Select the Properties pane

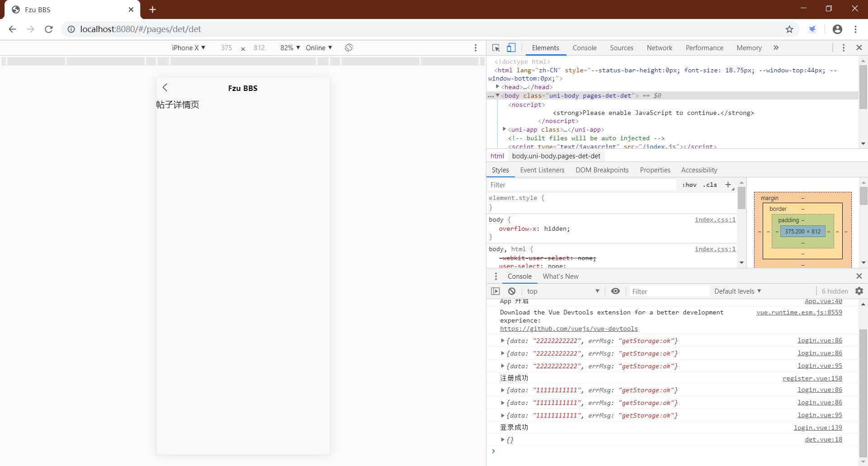point(655,170)
